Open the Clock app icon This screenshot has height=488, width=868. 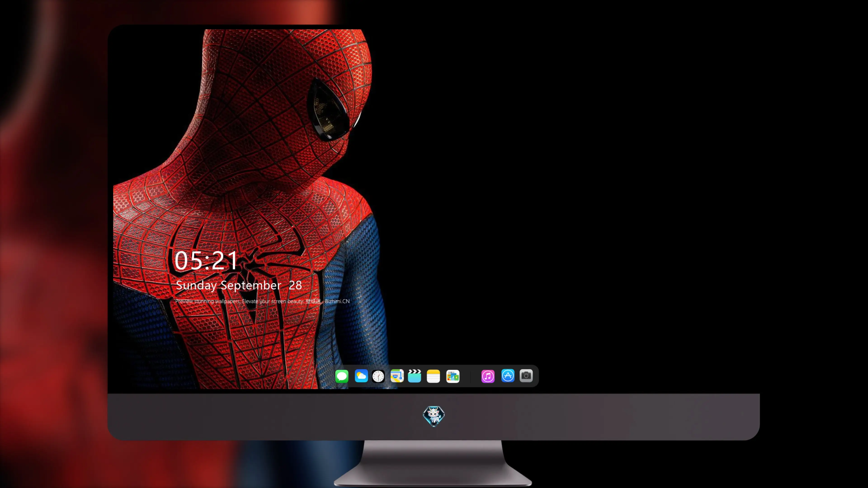378,376
